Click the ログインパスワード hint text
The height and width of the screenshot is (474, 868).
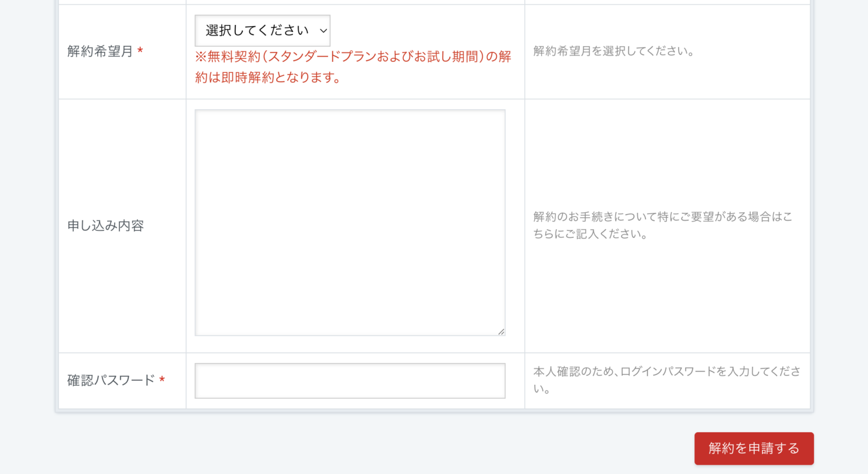click(x=665, y=380)
